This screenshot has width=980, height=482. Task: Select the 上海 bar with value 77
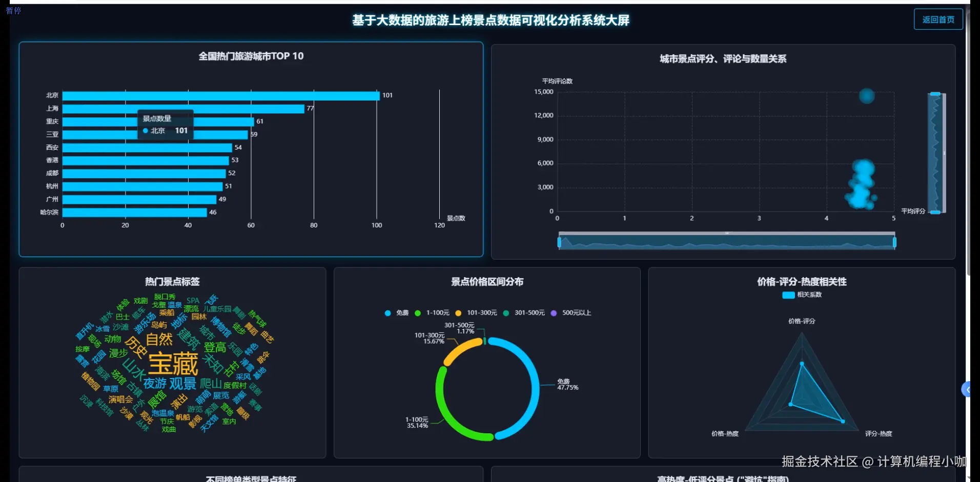click(183, 109)
